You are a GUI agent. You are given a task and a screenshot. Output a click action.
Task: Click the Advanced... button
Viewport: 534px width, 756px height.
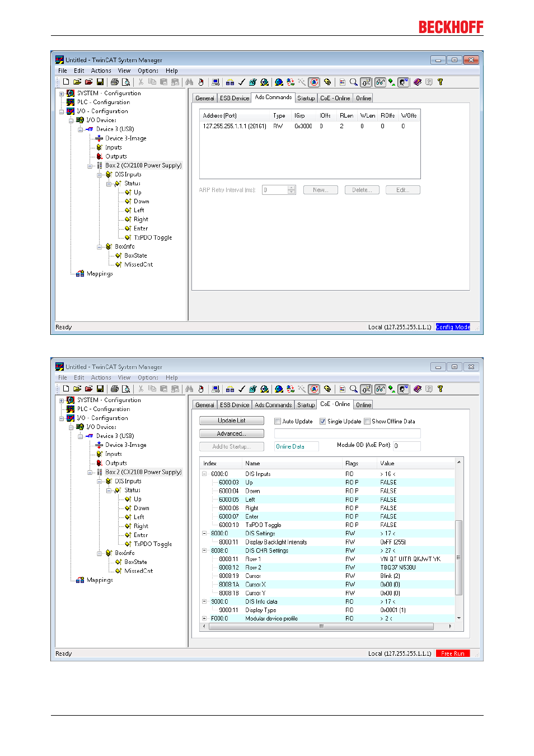231,433
